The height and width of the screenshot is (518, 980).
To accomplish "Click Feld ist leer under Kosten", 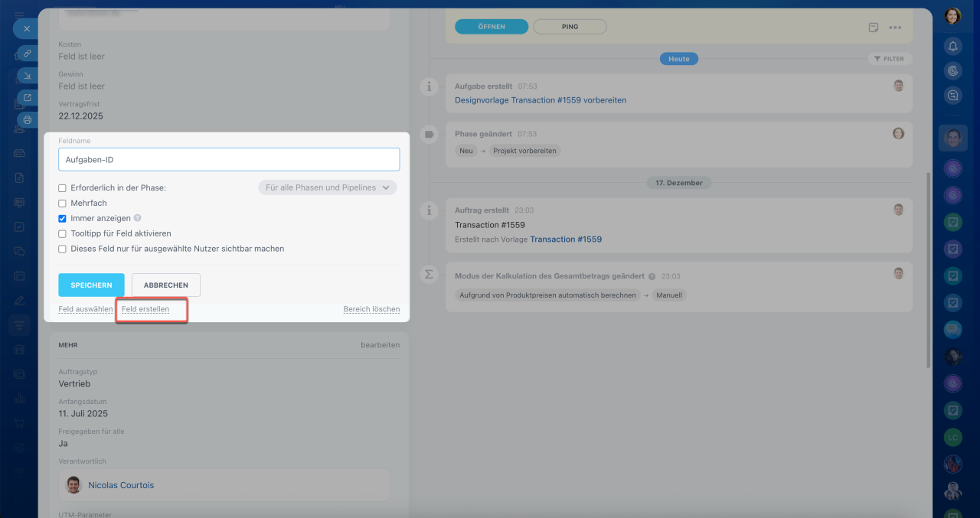I will click(81, 57).
